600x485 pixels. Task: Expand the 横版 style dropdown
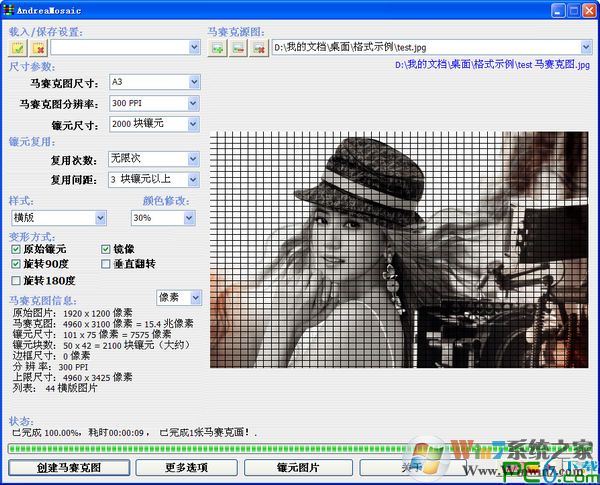(x=99, y=217)
